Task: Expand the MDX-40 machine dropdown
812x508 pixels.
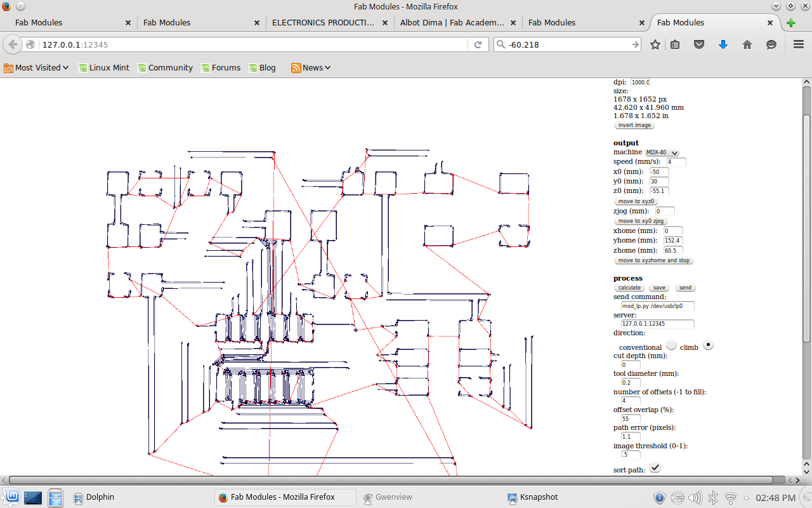Action: [x=662, y=152]
